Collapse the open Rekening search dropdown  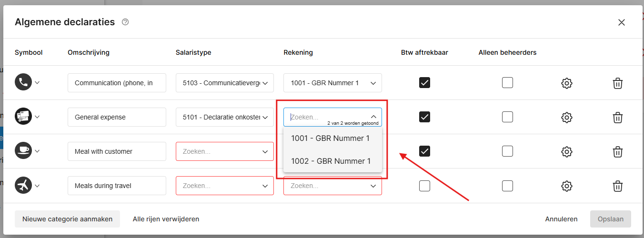click(373, 117)
